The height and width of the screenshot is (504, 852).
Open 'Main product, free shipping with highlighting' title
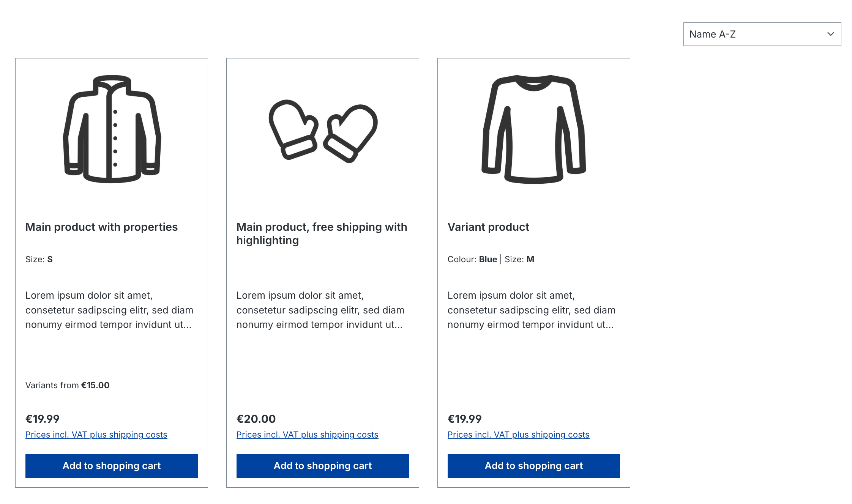coord(322,233)
